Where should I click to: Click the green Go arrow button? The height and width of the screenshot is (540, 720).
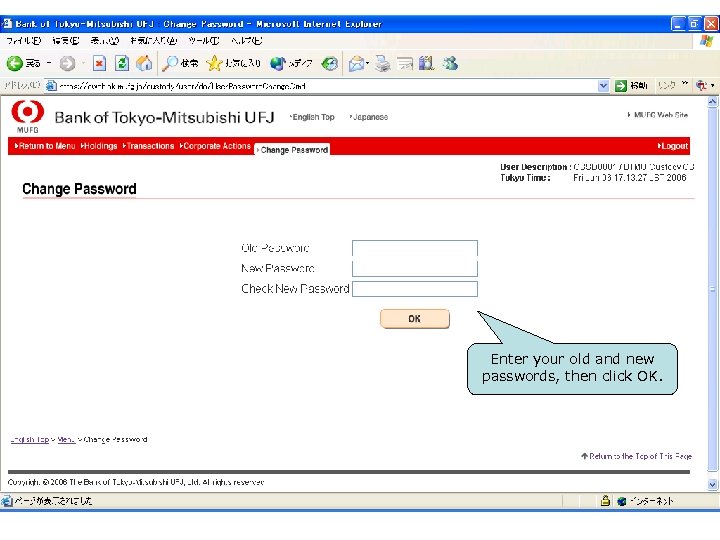621,86
